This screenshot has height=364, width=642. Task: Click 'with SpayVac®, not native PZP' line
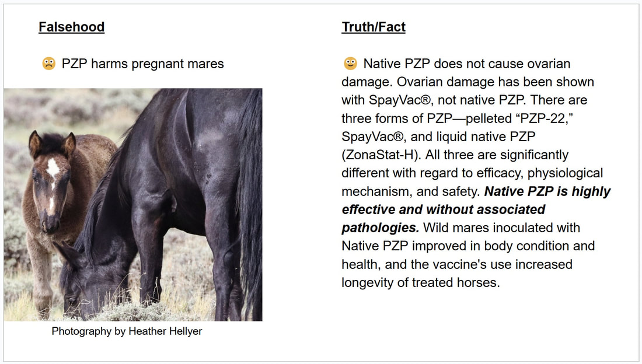pyautogui.click(x=434, y=100)
